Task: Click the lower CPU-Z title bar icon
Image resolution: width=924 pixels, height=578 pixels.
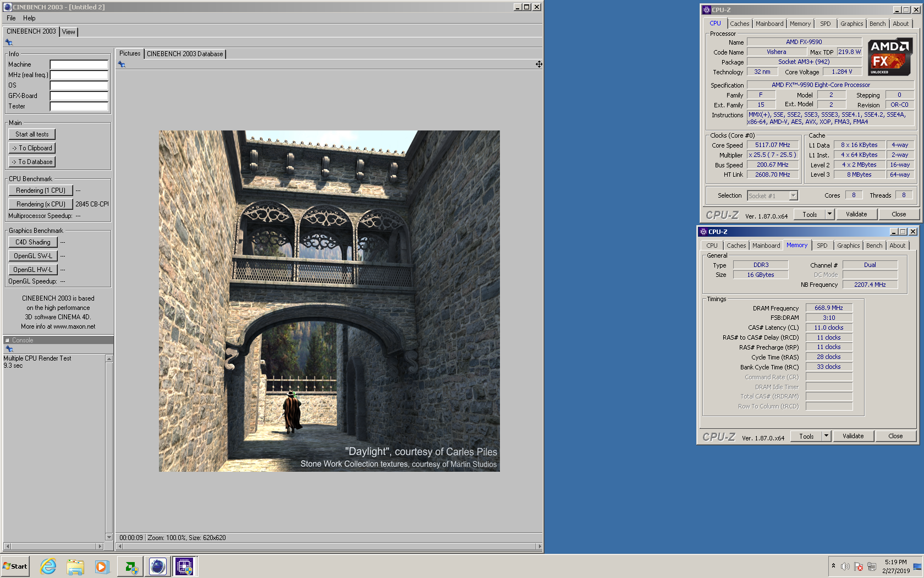Action: (703, 232)
